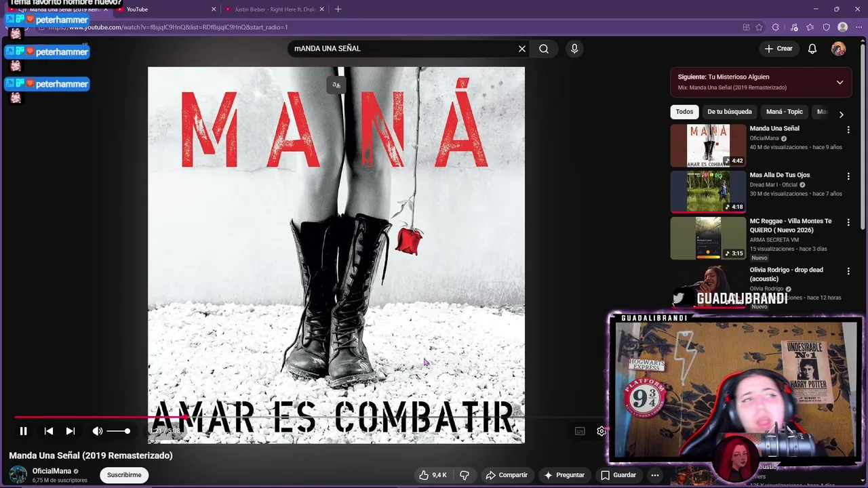Open Olivia Rodrigo drop dead title
Image resolution: width=868 pixels, height=488 pixels.
click(x=786, y=274)
